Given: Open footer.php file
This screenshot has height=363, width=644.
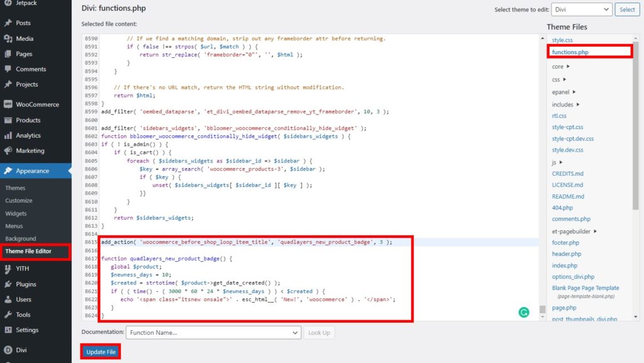Looking at the screenshot, I should tap(565, 243).
